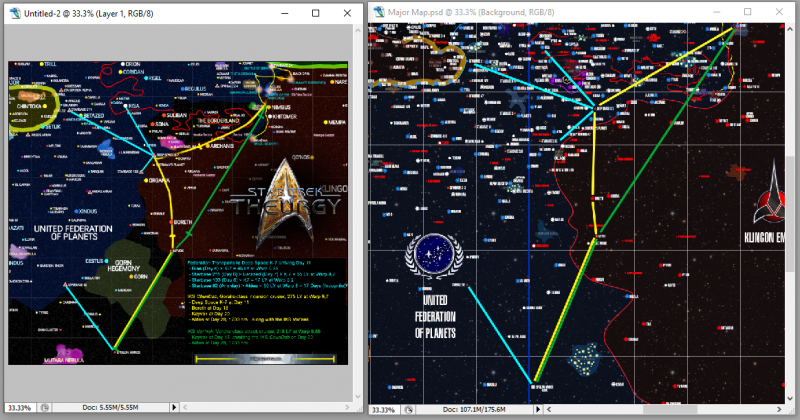Click CESTUS label in Untitled-2 map
Viewport: 800px width, 420px height.
pyautogui.click(x=94, y=261)
